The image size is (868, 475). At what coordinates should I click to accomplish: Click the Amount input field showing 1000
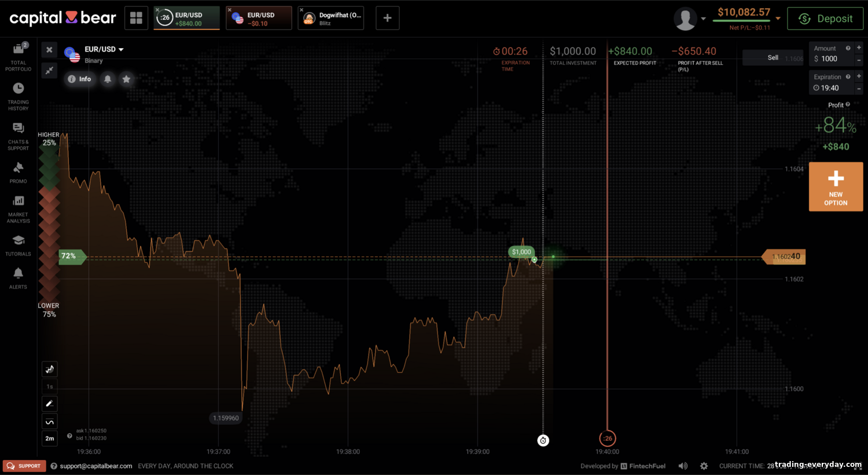(x=832, y=59)
